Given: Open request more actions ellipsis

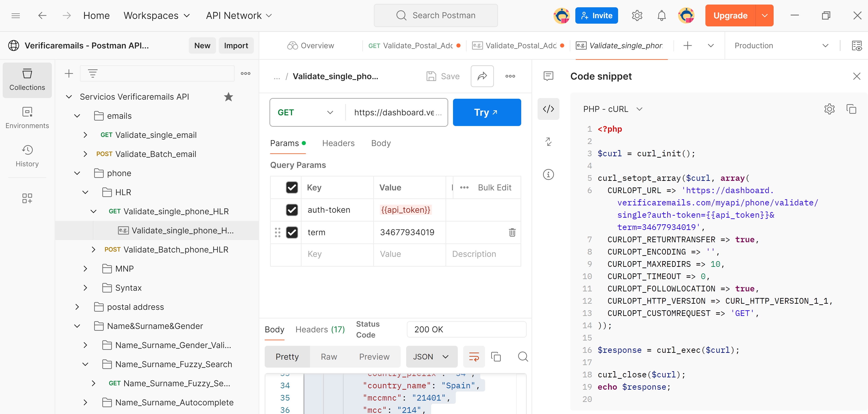Looking at the screenshot, I should pyautogui.click(x=510, y=76).
